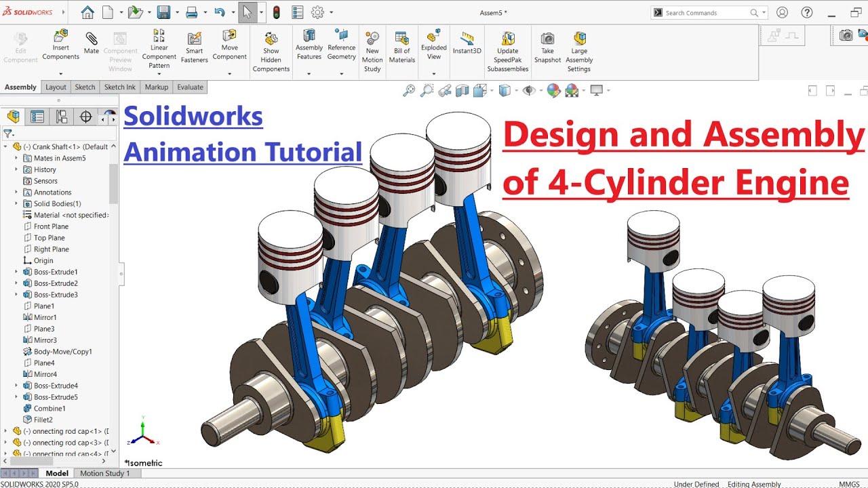Screen dimensions: 868x488
Task: Open SOLIDWORKS Help question icon
Action: coord(807,12)
